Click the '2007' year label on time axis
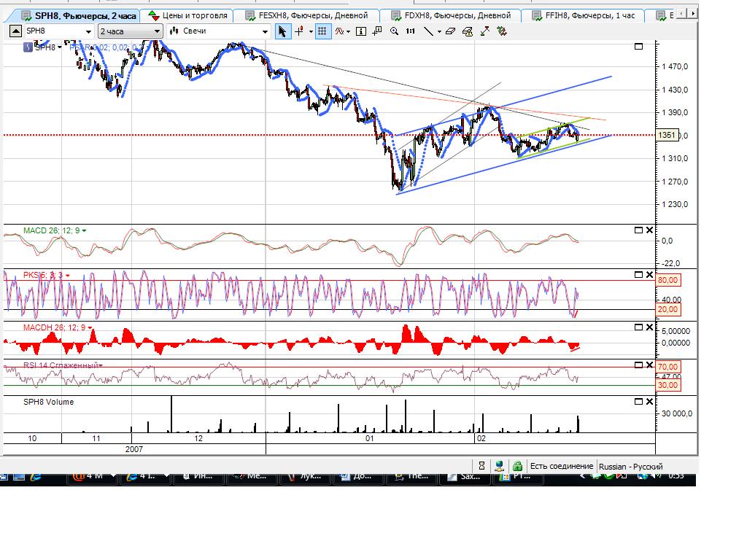The image size is (747, 560). (134, 449)
